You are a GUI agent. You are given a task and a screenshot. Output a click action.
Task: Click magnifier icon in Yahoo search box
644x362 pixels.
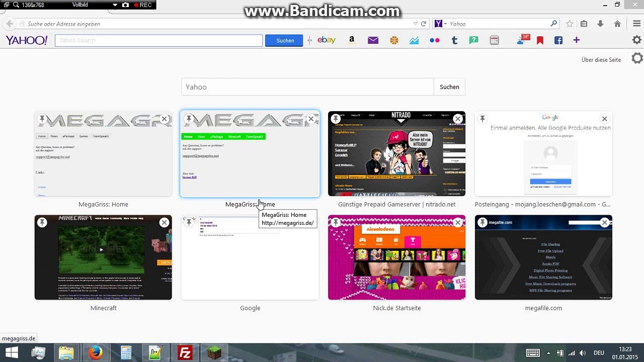pyautogui.click(x=554, y=24)
